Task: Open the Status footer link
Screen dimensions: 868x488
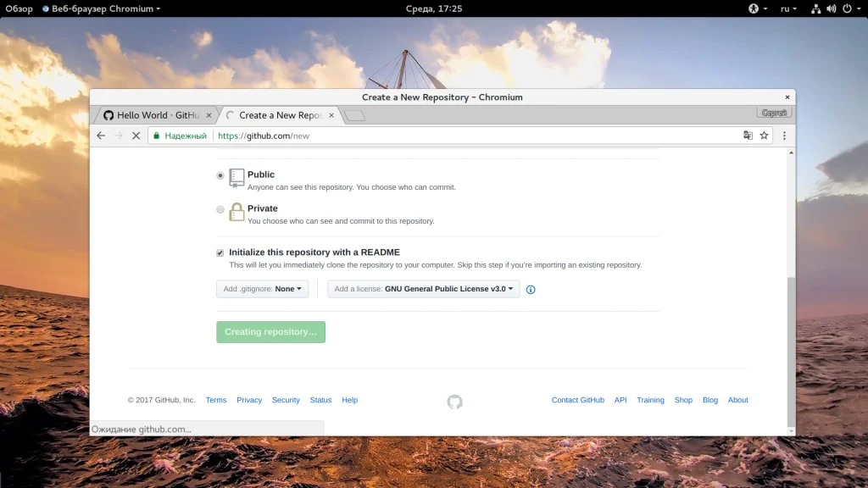Action: coord(320,400)
